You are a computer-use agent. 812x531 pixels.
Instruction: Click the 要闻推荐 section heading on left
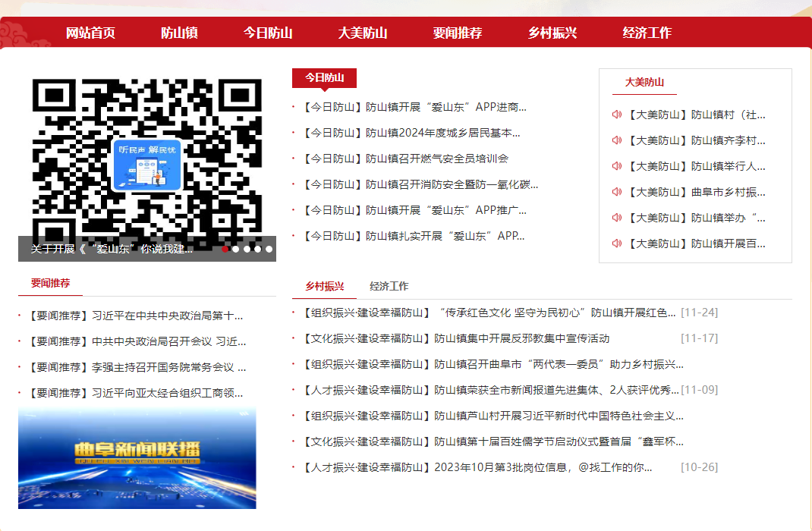(50, 283)
